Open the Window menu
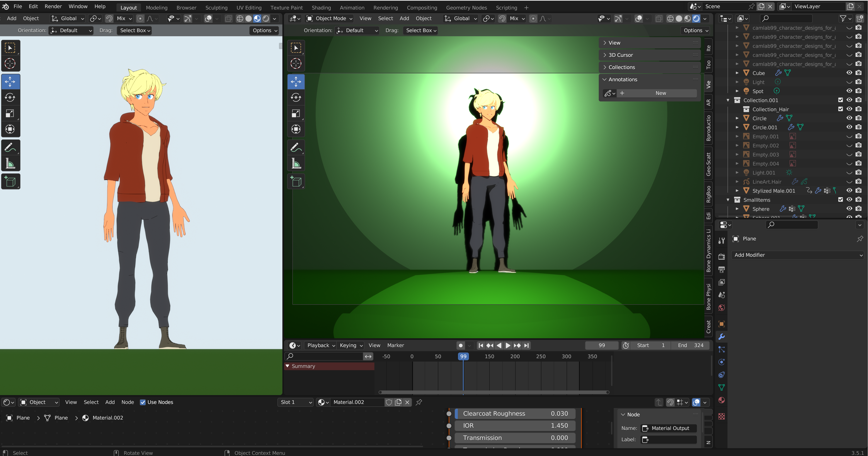Image resolution: width=868 pixels, height=456 pixels. coord(78,6)
